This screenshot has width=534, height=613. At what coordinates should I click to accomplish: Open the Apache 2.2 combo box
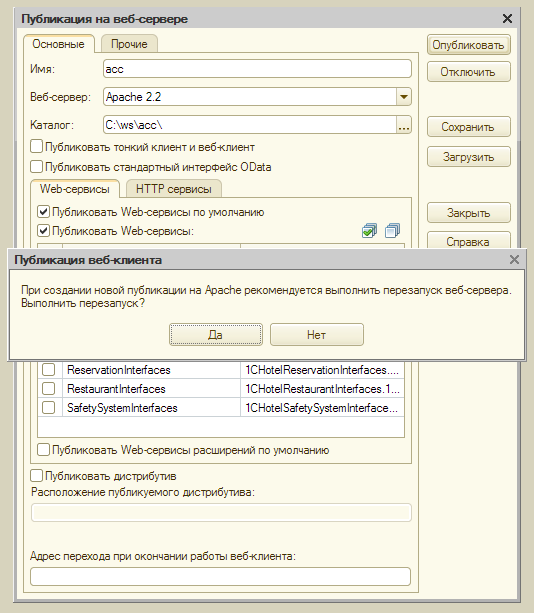point(257,97)
